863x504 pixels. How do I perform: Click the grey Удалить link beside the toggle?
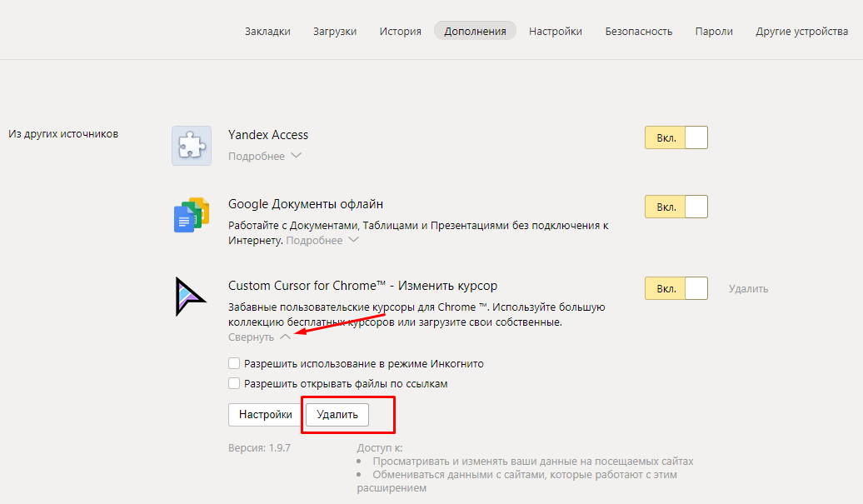click(x=748, y=289)
